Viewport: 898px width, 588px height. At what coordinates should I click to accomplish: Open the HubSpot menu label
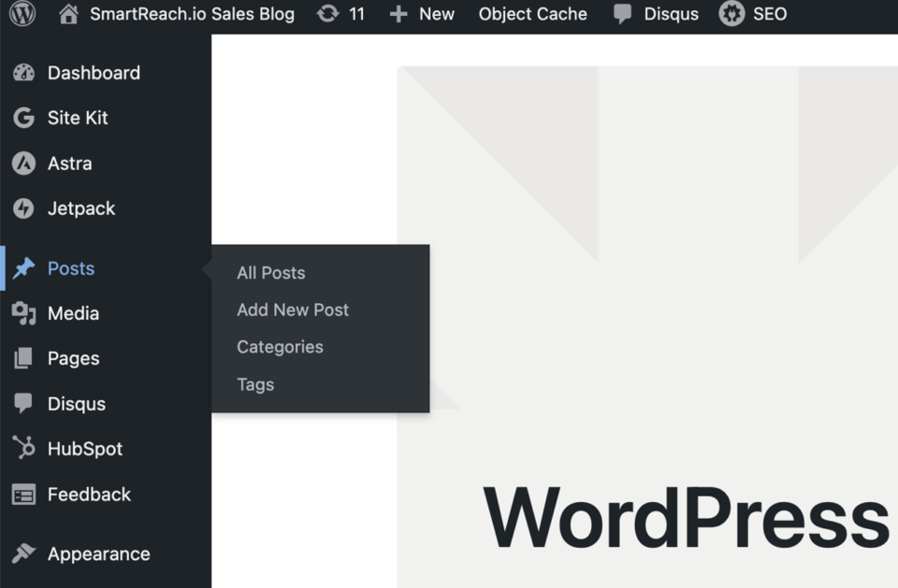tap(85, 449)
